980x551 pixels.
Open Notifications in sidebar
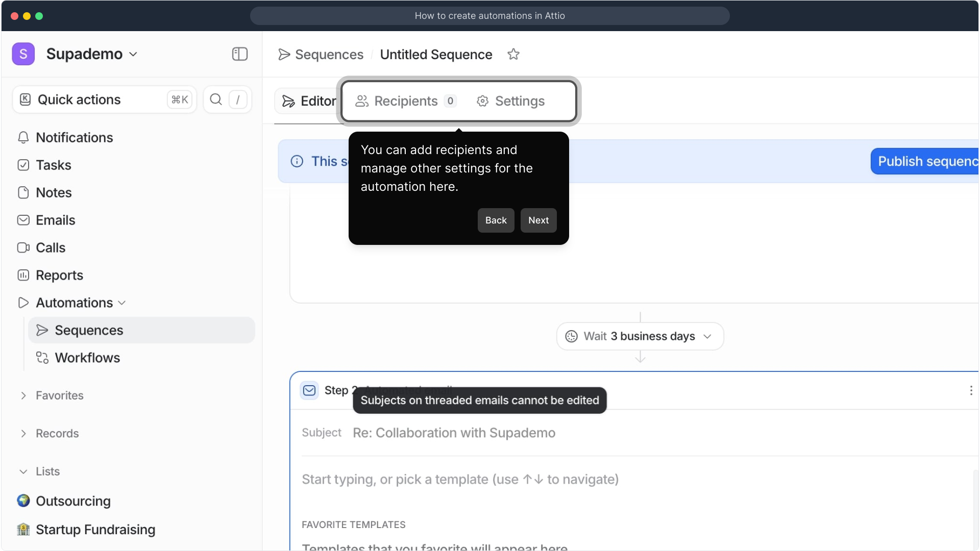(x=74, y=138)
